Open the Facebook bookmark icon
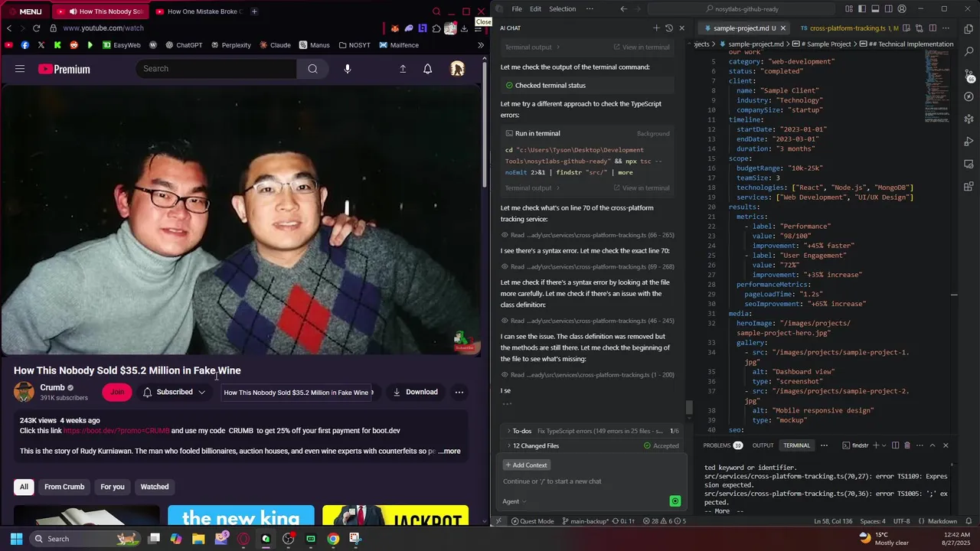This screenshot has width=980, height=551. pyautogui.click(x=25, y=45)
